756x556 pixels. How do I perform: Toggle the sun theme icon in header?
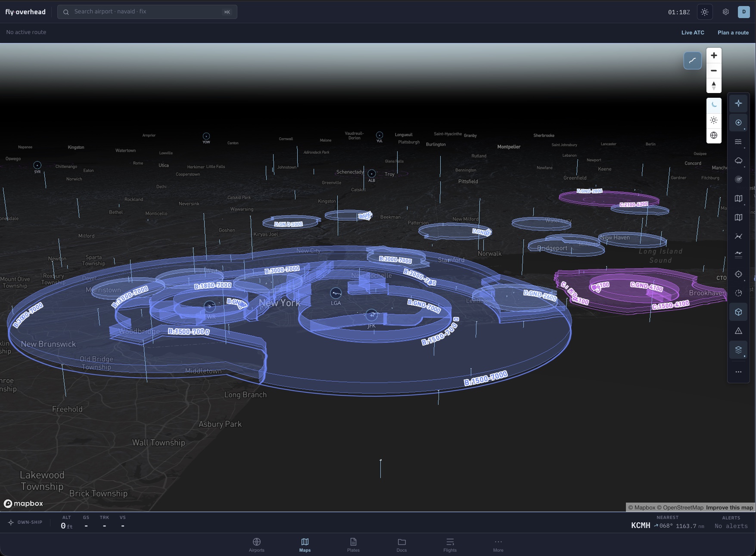[x=705, y=12]
